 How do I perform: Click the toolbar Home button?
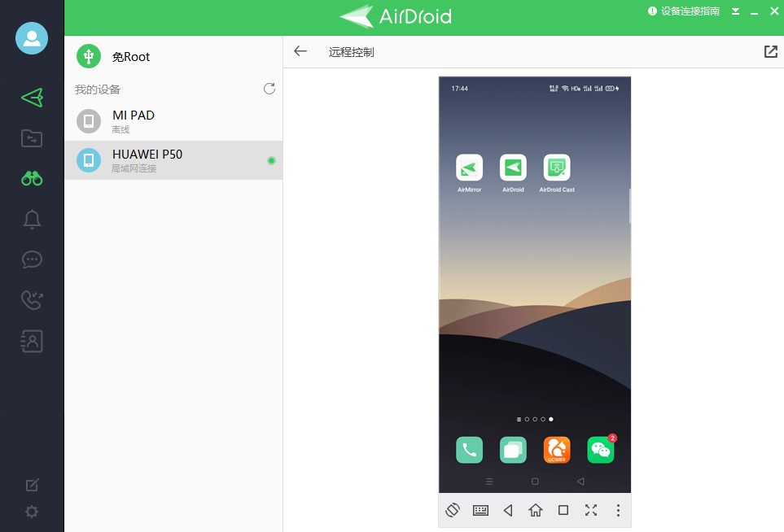coord(536,510)
